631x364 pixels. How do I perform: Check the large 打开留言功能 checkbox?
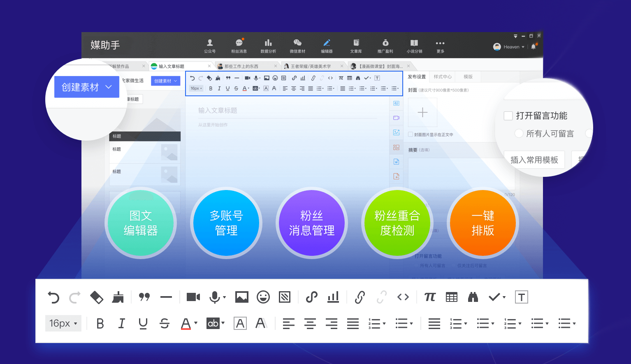tap(508, 116)
